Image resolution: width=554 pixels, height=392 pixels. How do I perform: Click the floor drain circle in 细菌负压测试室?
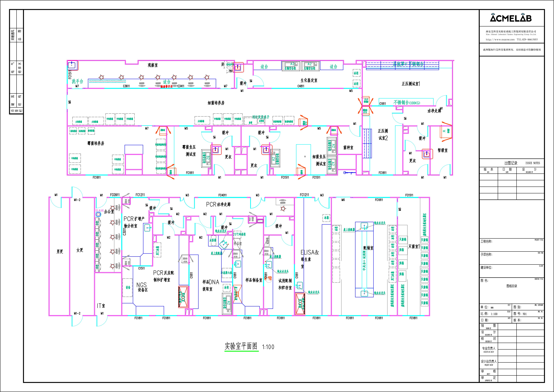pos(305,157)
